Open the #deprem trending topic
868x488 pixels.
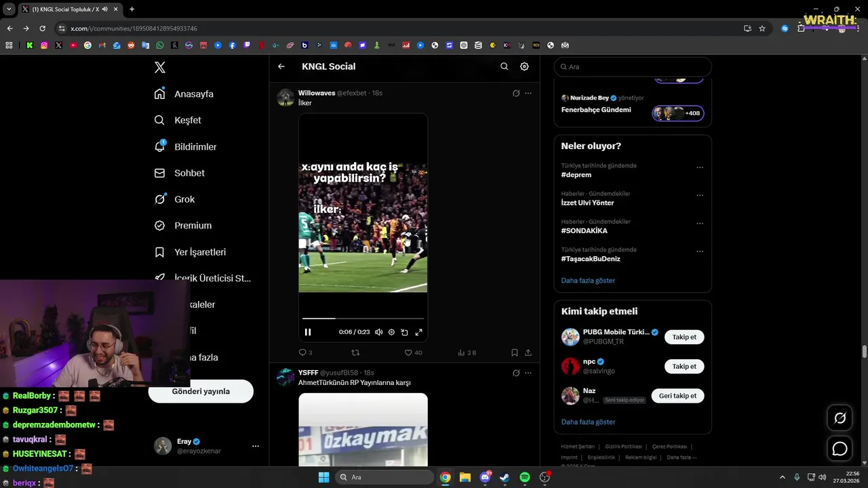[x=576, y=175]
